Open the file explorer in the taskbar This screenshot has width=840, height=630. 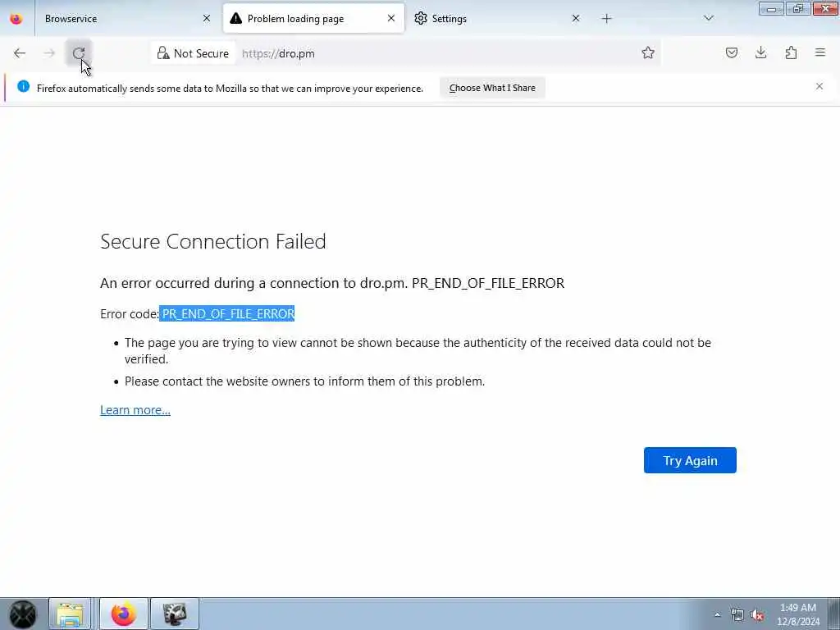pos(70,614)
